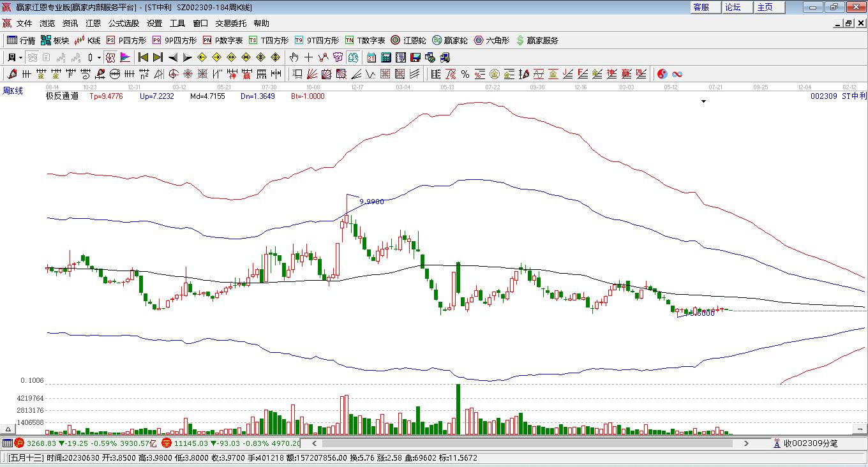Screen dimensions: 868x467
Task: Open the calculator icon in toolbar
Action: pyautogui.click(x=385, y=57)
